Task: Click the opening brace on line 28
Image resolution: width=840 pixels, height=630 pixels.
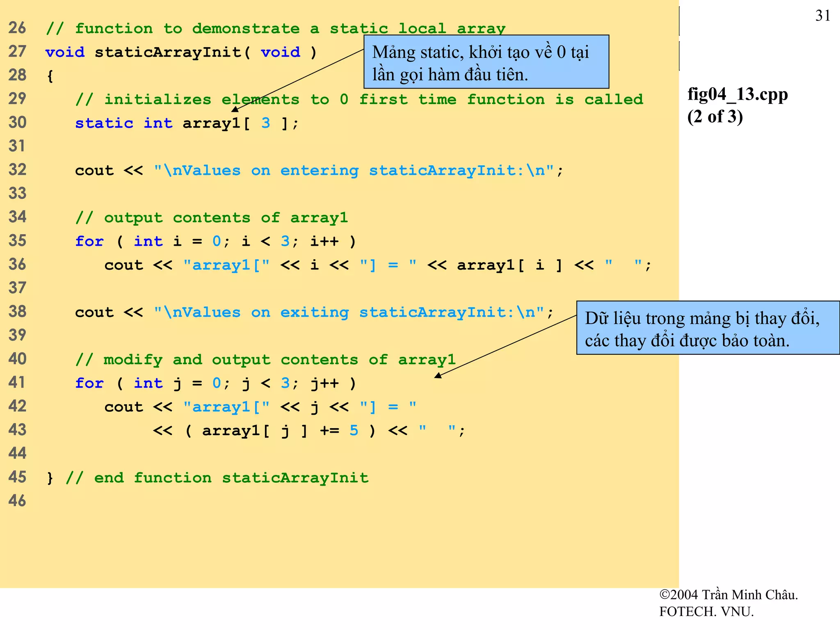Action: 50,76
